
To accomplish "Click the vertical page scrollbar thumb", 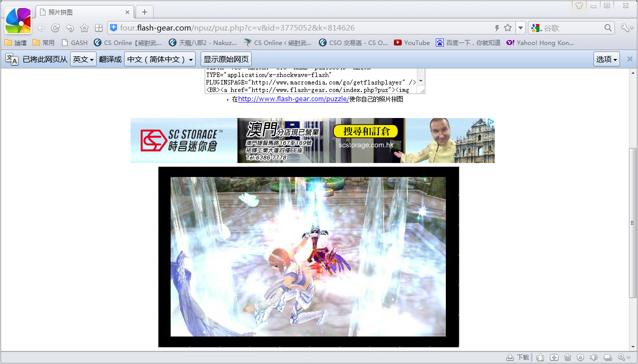I will tap(633, 222).
